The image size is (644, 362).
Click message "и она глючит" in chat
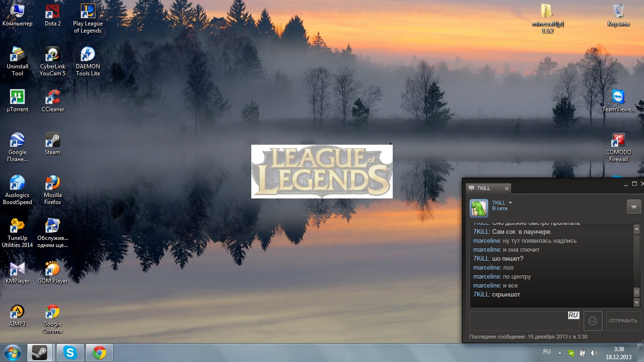click(521, 250)
